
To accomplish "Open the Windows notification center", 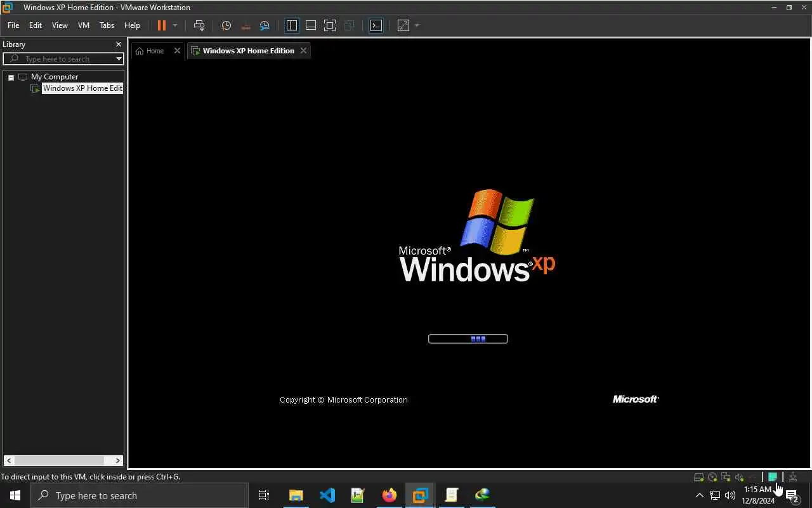I will pos(792,495).
